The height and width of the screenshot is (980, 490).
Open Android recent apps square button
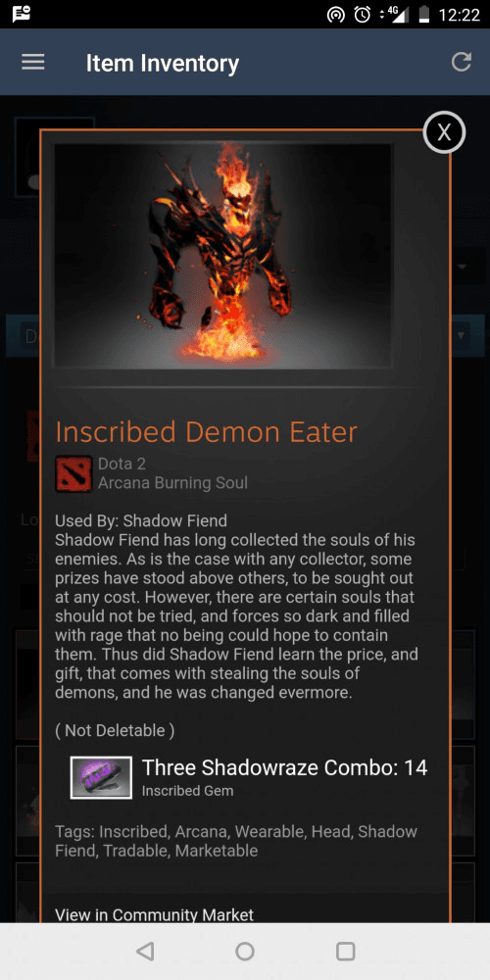(x=346, y=952)
